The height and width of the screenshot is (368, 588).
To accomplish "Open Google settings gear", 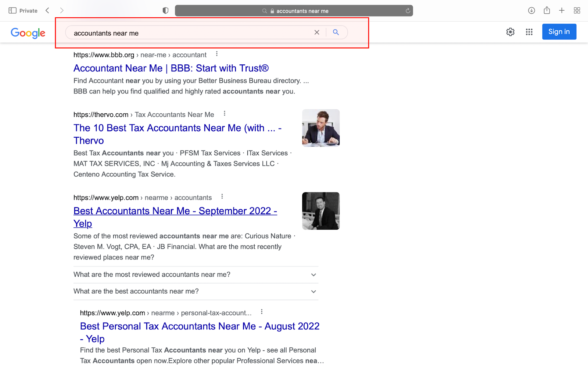I will coord(510,32).
